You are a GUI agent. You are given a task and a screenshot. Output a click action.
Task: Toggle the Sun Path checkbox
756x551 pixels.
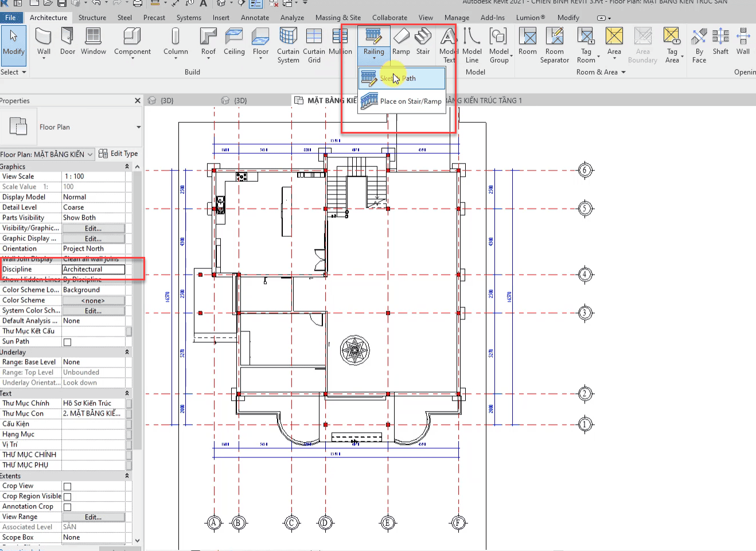[67, 342]
